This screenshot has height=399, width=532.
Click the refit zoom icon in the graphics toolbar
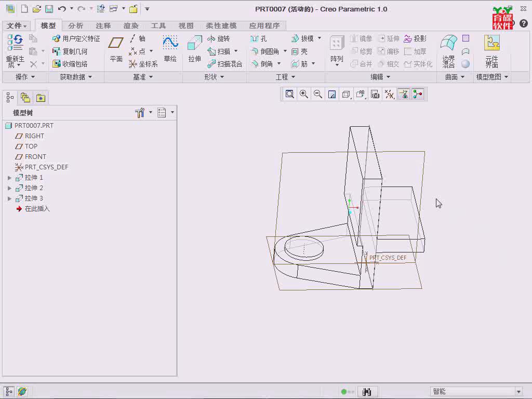(289, 94)
